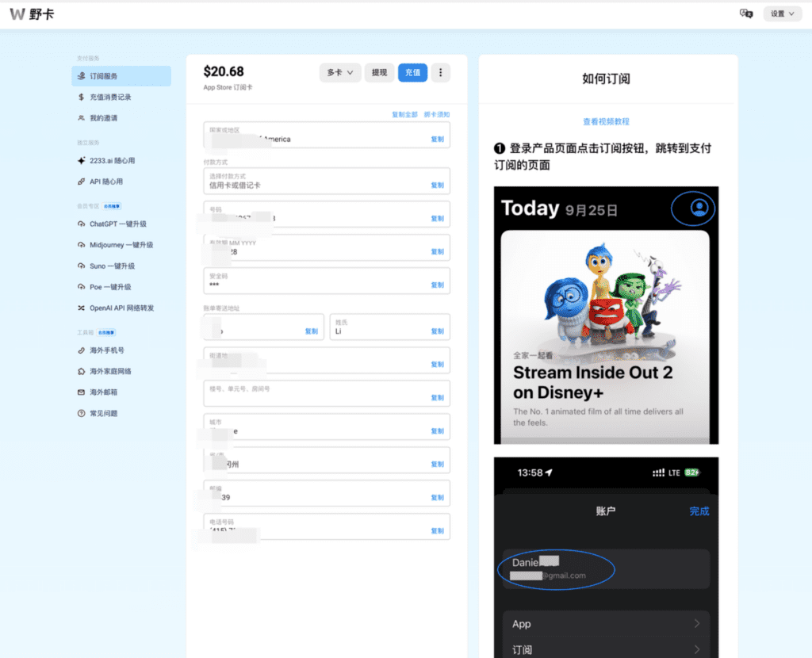Viewport: 812px width, 658px height.
Task: Copy the 城市 field
Action: point(438,430)
